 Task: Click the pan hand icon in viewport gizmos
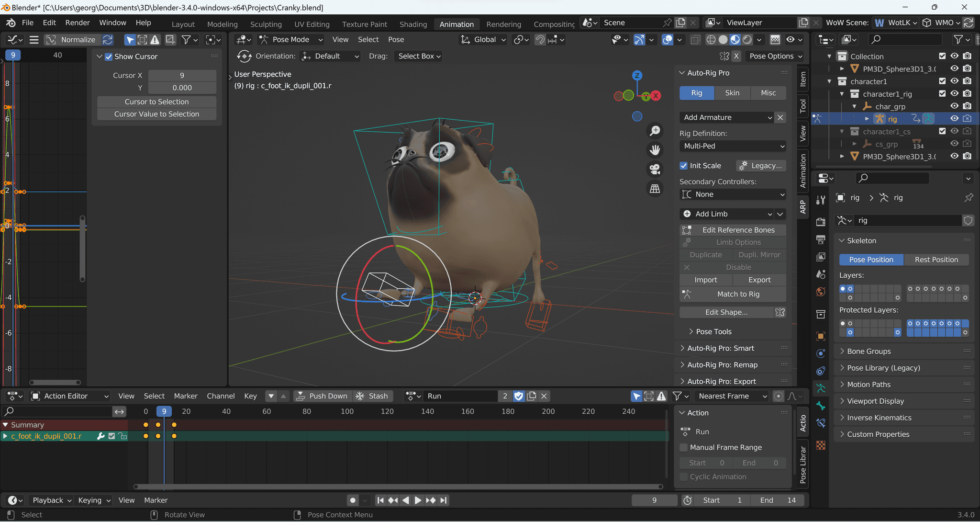655,150
